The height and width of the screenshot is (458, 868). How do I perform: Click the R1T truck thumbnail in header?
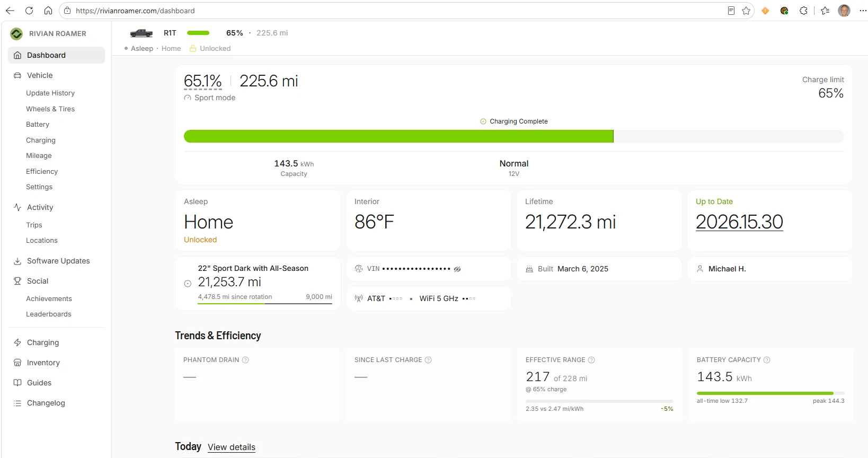point(141,33)
